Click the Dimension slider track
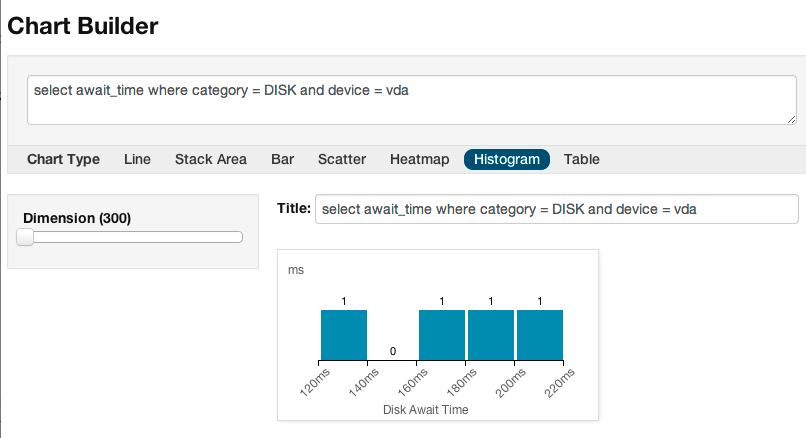 [138, 237]
